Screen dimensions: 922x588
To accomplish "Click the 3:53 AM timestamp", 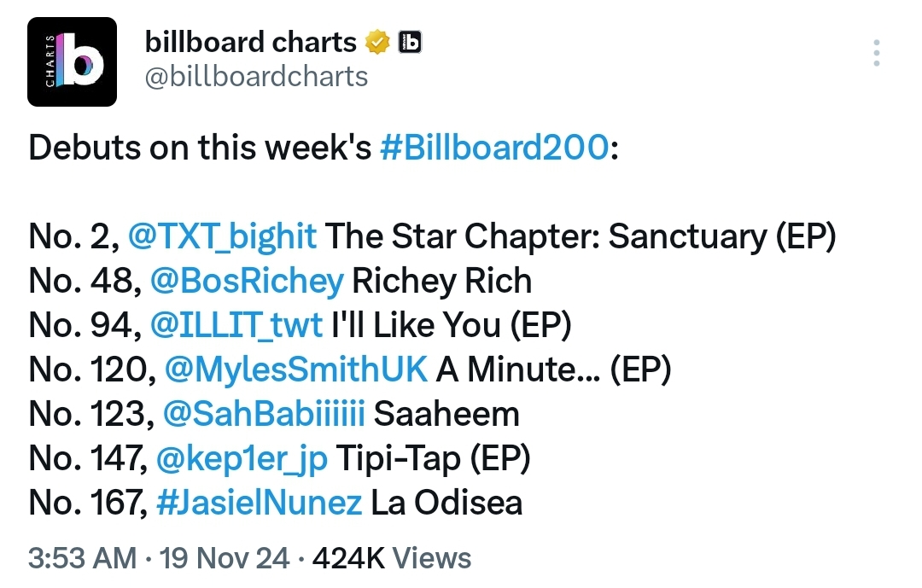I will (82, 558).
